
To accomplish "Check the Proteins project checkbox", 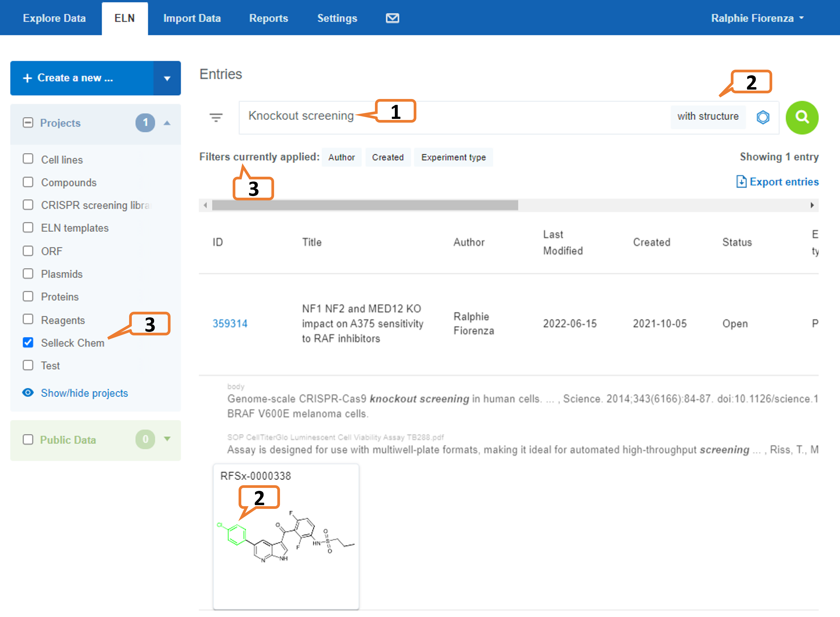I will click(28, 296).
